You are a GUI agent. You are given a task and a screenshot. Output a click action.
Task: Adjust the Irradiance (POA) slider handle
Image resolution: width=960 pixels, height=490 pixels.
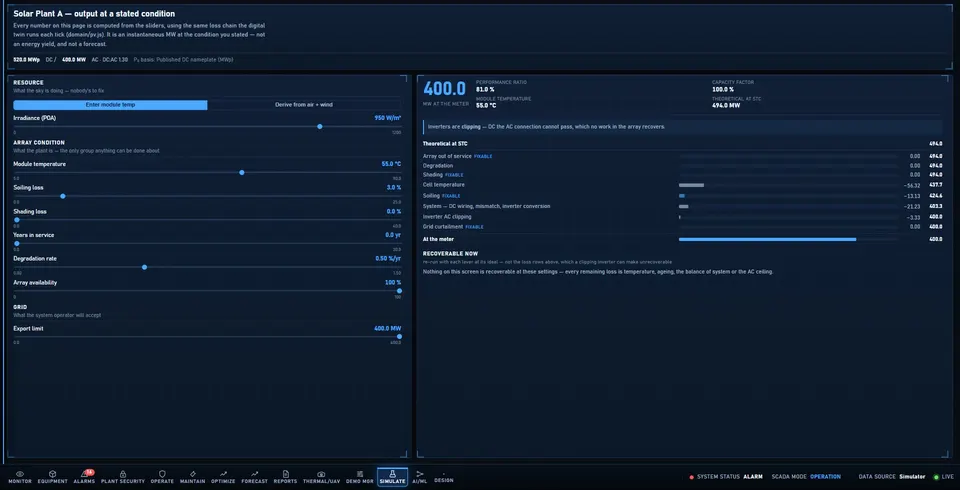(320, 127)
